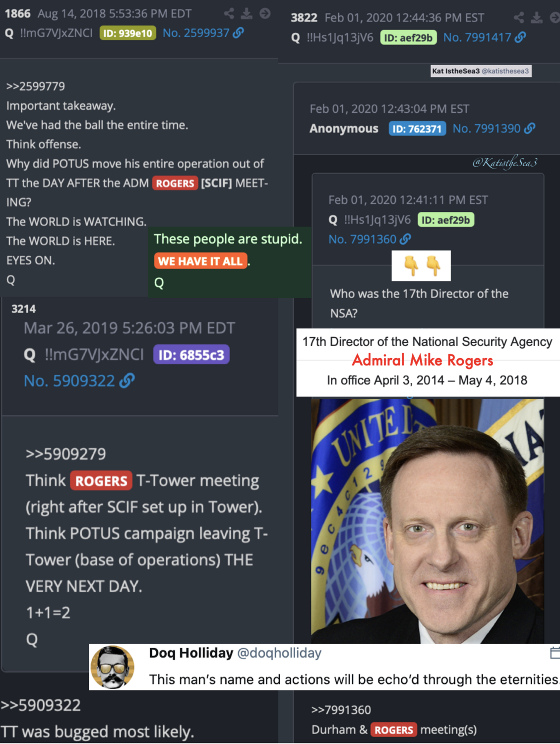Click link icon beside No. 2599937
This screenshot has width=560, height=744.
[239, 33]
